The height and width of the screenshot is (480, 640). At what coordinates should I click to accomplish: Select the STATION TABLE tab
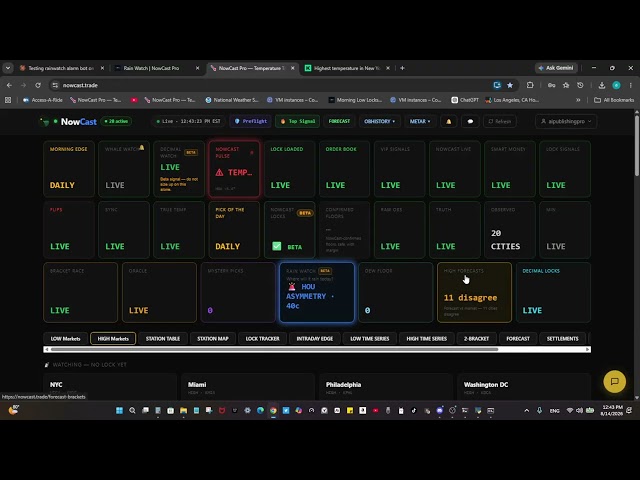pos(163,338)
